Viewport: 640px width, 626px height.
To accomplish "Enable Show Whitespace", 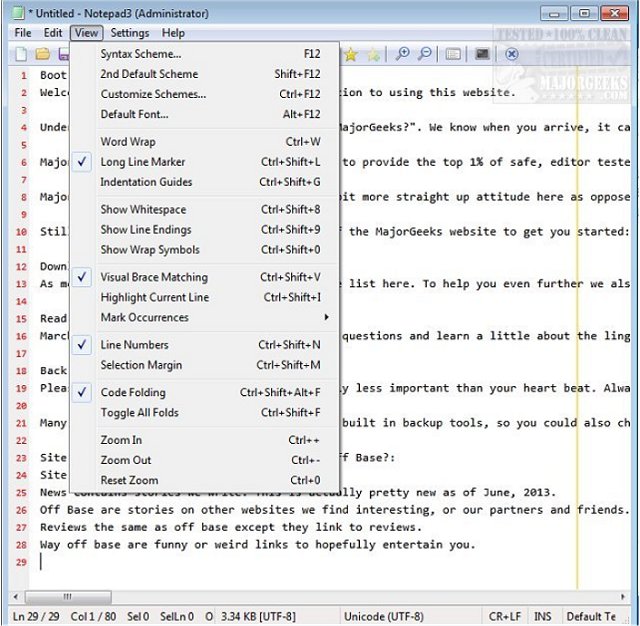I will pos(205,210).
